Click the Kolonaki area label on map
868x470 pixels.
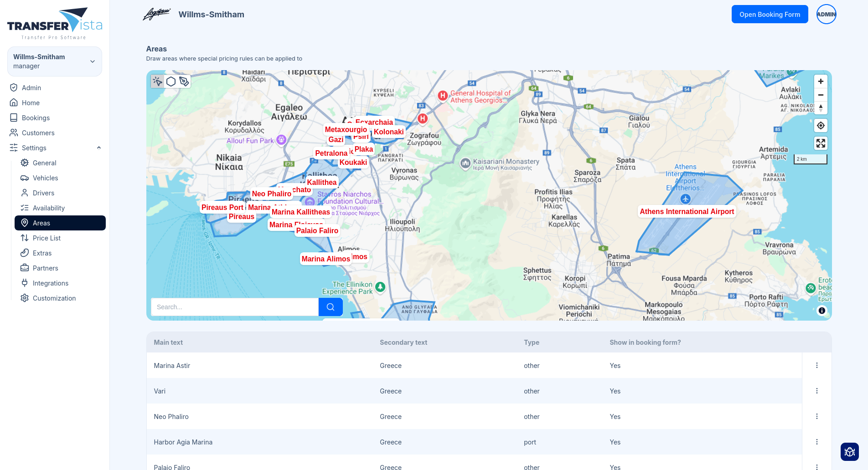388,132
